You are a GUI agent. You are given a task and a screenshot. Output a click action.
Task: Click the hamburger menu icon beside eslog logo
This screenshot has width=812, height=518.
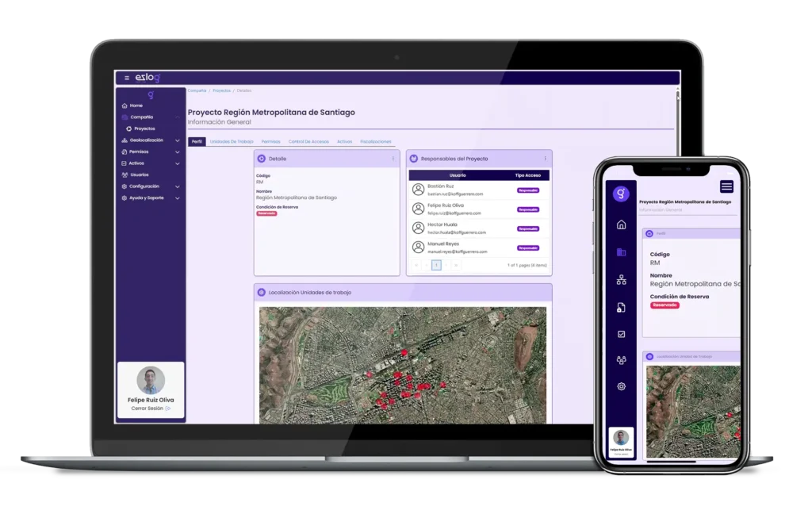[x=127, y=78]
